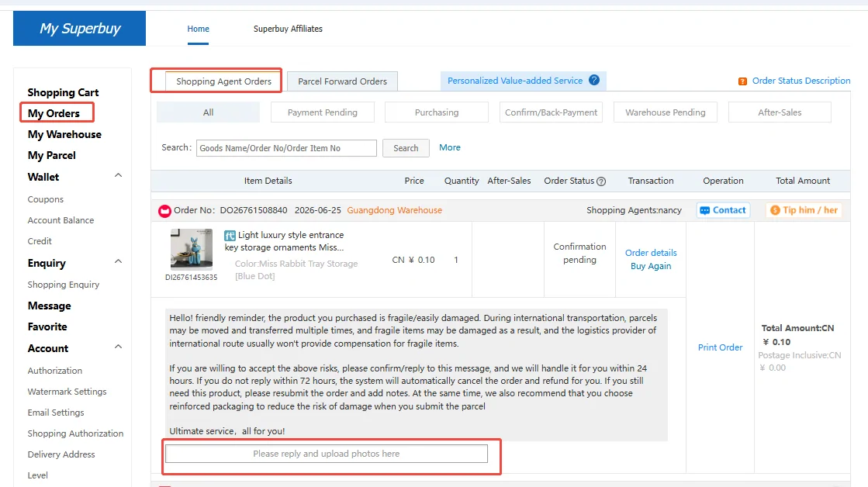Click item number DI26761453635
Screen dimensions: 868x487
[x=192, y=278]
